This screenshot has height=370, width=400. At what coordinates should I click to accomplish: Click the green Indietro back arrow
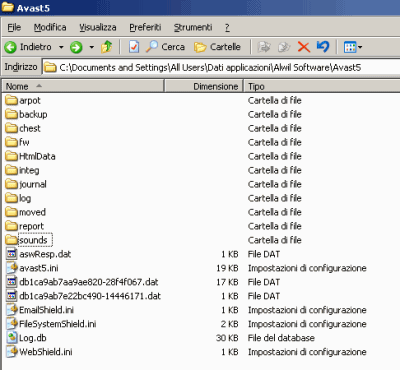tap(10, 47)
